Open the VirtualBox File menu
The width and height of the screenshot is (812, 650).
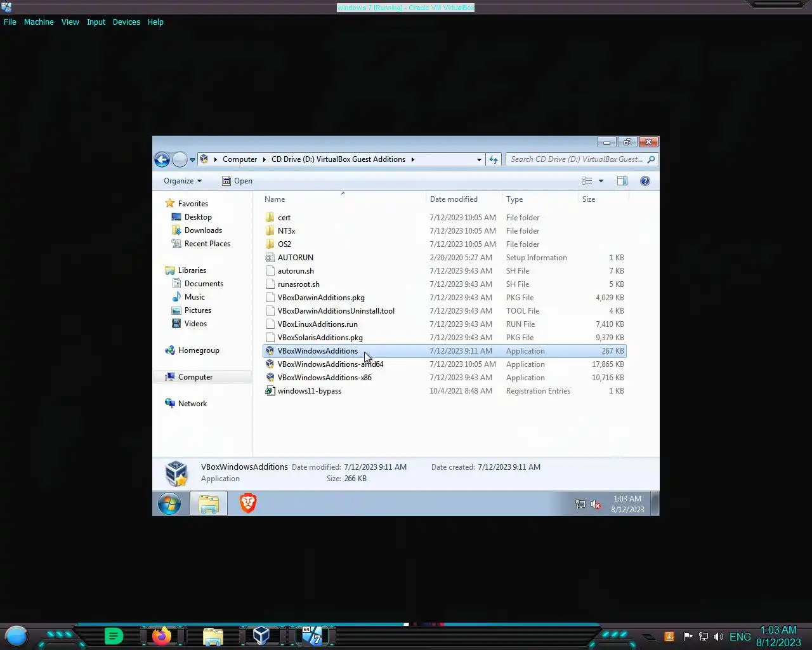[x=10, y=22]
